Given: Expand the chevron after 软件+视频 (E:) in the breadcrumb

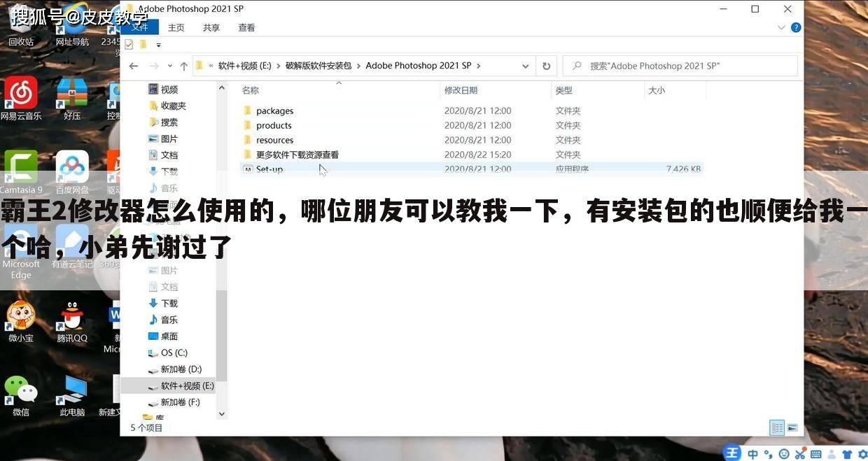Looking at the screenshot, I should point(278,66).
